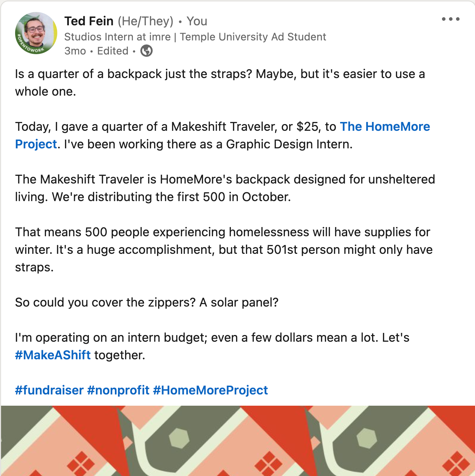This screenshot has height=476, width=475.
Task: Open the #MakeAShift hashtag
Action: pos(53,355)
